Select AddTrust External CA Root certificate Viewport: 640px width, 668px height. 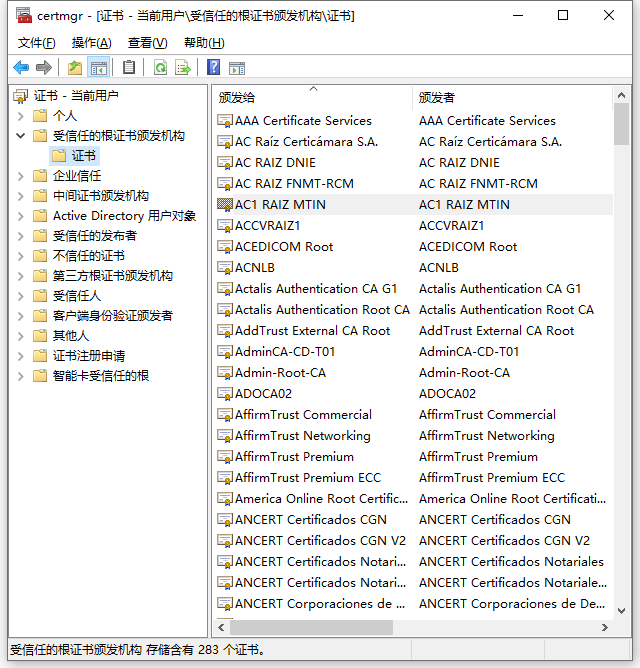tap(312, 331)
